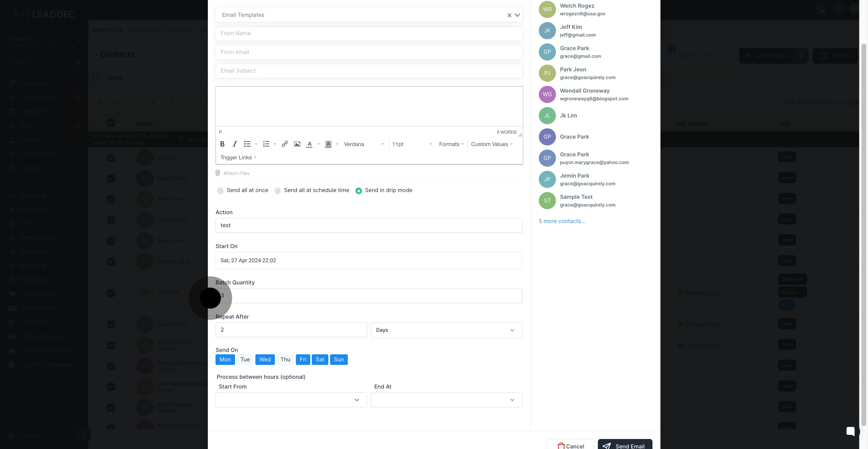Screen dimensions: 868x449
Task: Click the Park Jeon PJ avatar
Action: (547, 73)
